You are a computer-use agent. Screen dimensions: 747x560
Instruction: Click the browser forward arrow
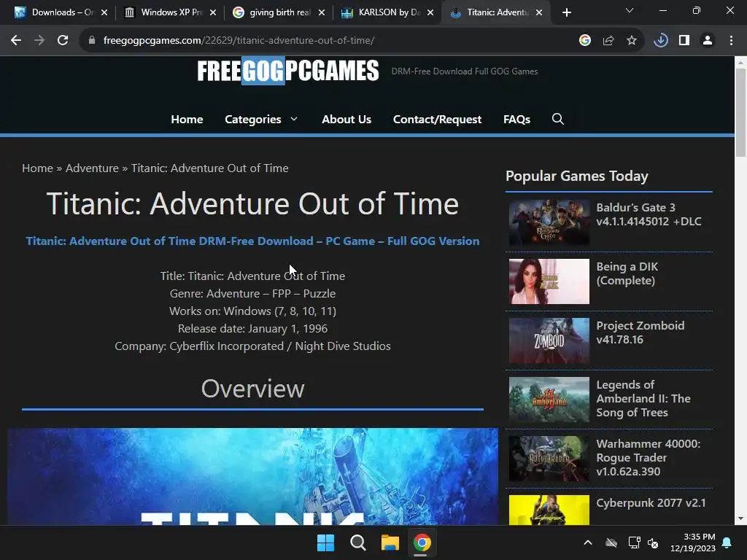pos(39,41)
